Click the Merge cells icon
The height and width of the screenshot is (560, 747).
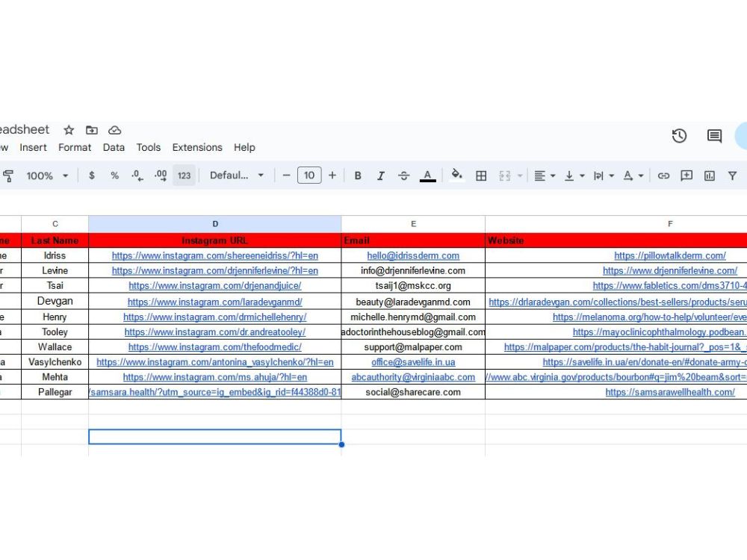505,175
